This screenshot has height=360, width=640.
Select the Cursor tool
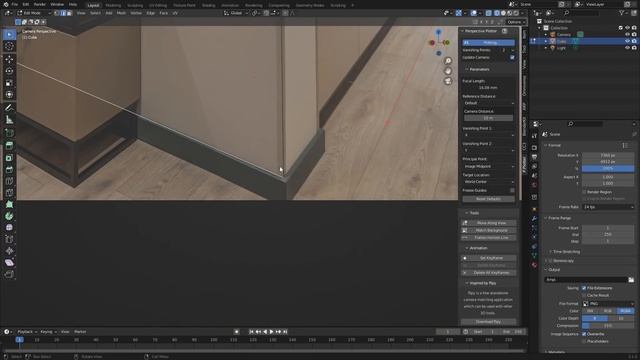click(x=9, y=47)
